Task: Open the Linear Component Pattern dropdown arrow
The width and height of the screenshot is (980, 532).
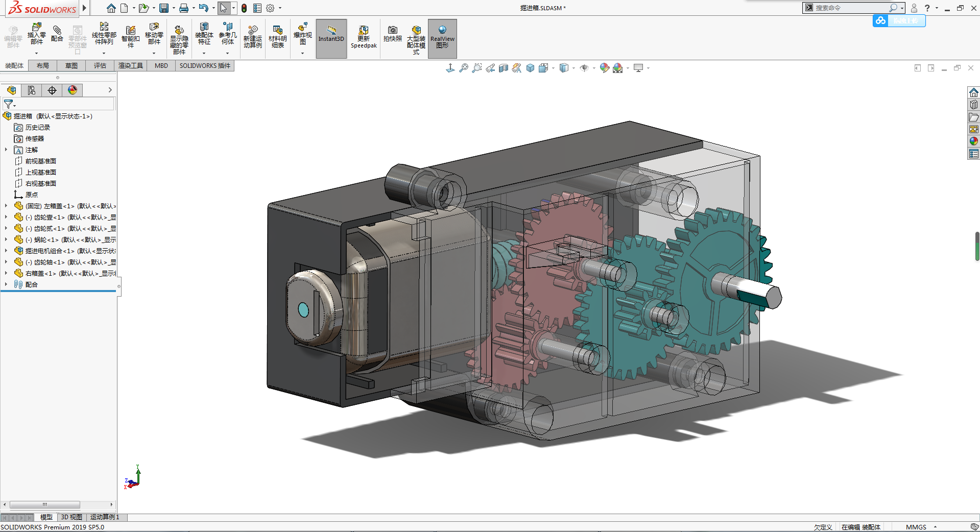Action: (x=104, y=53)
